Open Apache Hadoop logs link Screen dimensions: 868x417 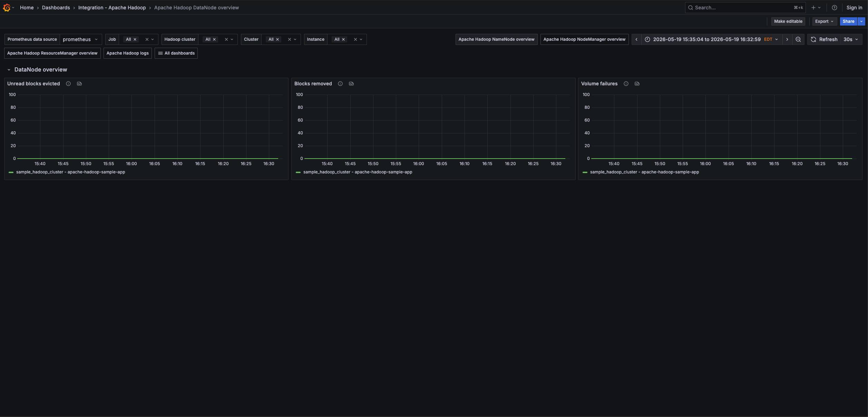pyautogui.click(x=128, y=53)
